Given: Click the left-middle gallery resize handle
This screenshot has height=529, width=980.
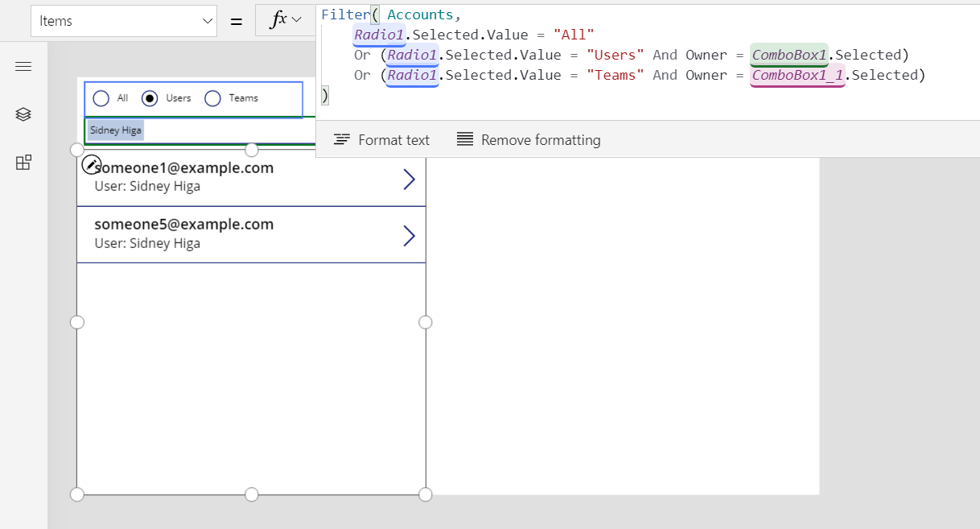Looking at the screenshot, I should [x=77, y=322].
